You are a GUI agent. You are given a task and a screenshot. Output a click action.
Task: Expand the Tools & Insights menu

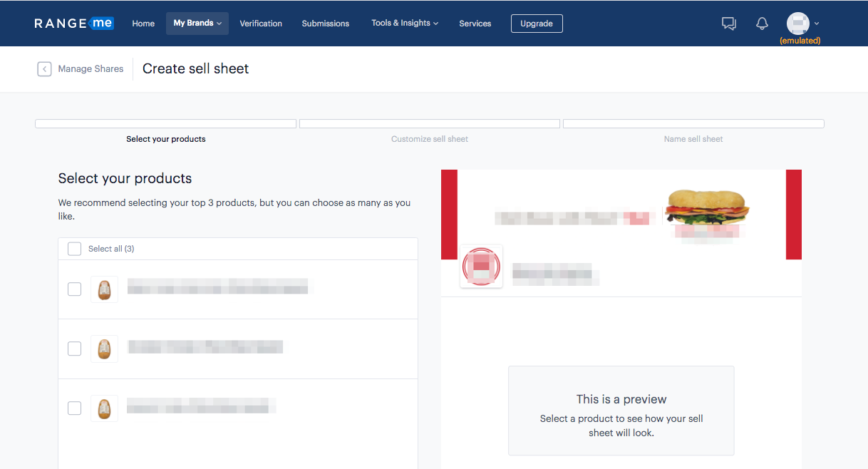[404, 24]
